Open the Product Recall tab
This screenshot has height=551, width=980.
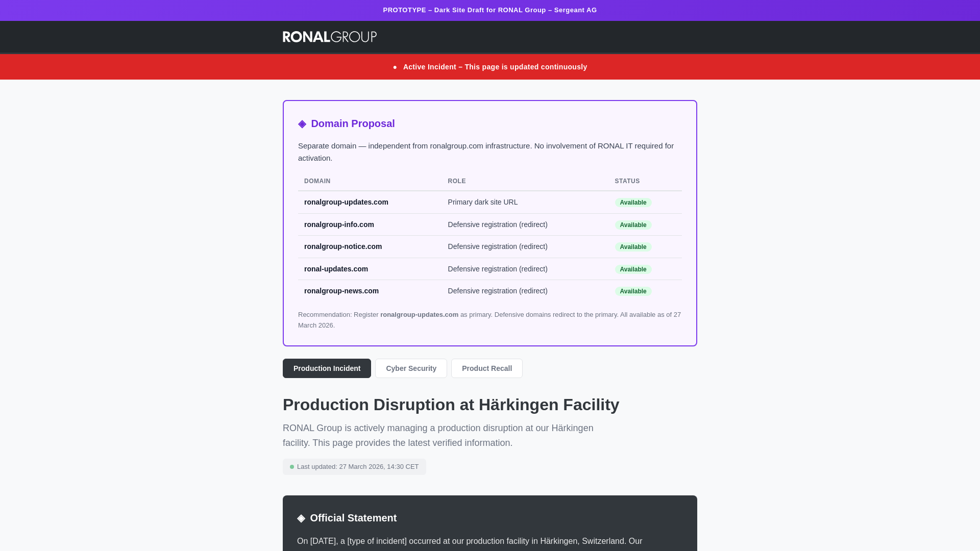pos(487,368)
